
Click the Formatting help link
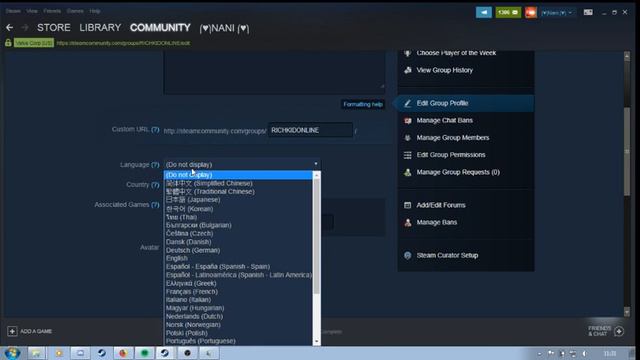pyautogui.click(x=362, y=104)
